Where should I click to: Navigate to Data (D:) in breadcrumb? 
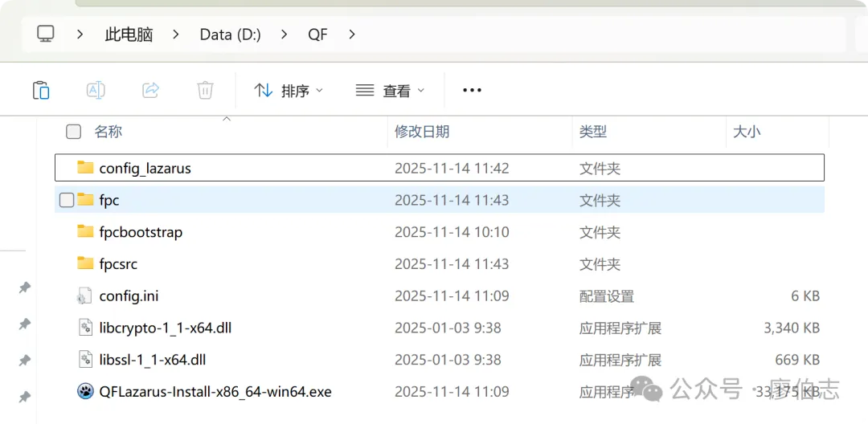tap(231, 35)
